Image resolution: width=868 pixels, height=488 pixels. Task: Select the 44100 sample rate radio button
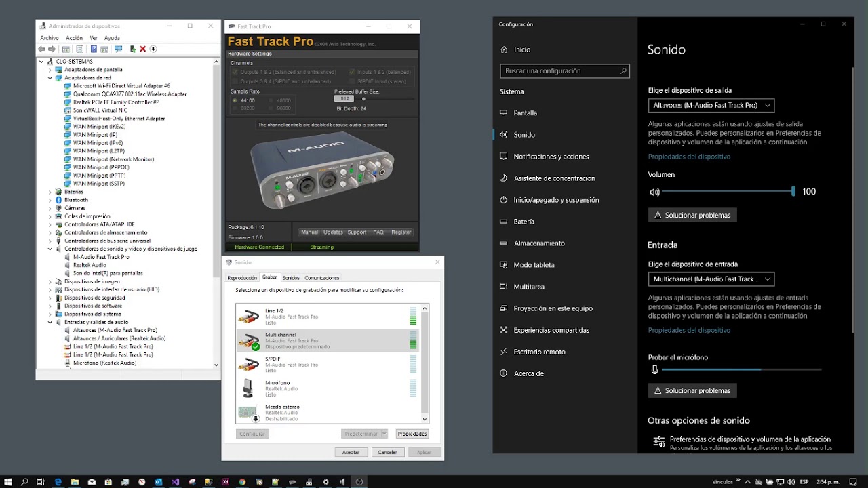(x=235, y=100)
